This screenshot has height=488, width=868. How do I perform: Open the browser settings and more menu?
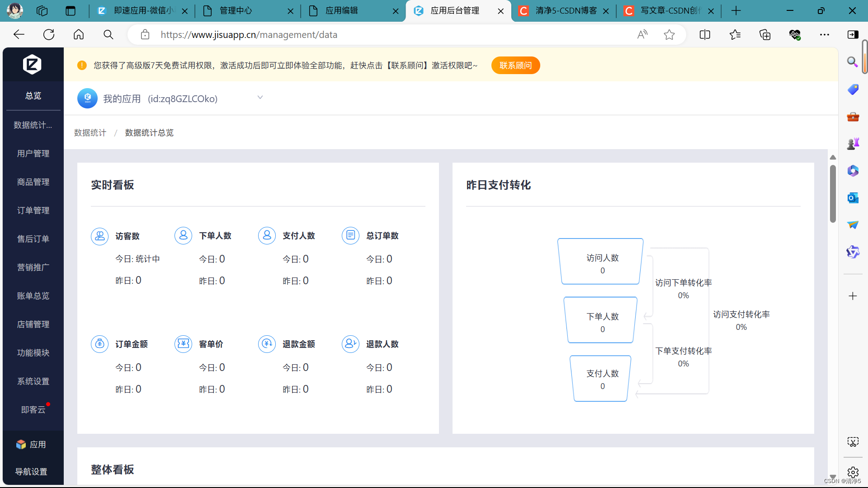[825, 35]
